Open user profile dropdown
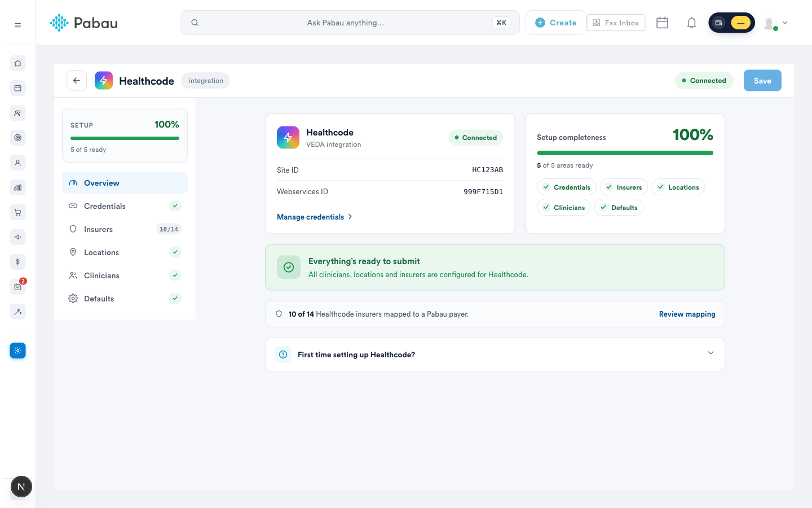This screenshot has height=508, width=812. [776, 23]
